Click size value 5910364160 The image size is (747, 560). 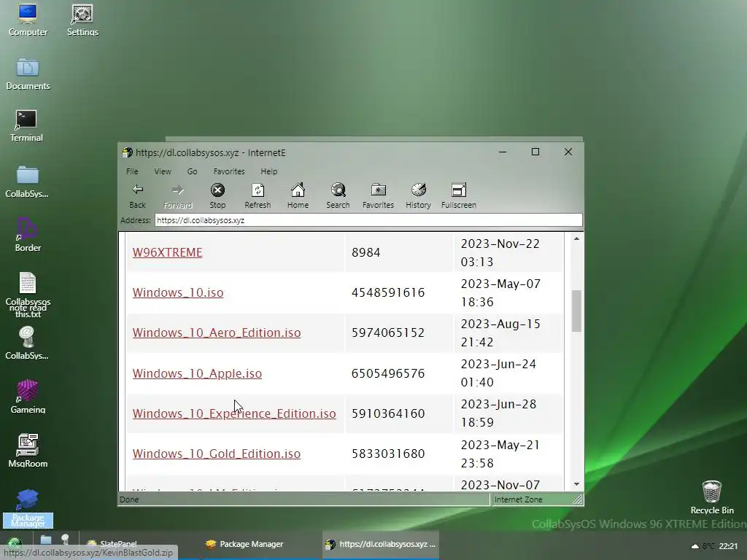point(388,413)
